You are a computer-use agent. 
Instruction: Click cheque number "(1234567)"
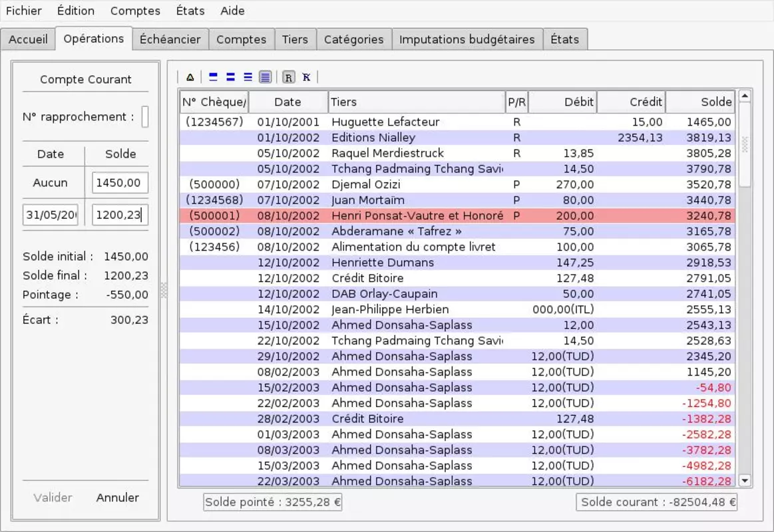(x=214, y=122)
